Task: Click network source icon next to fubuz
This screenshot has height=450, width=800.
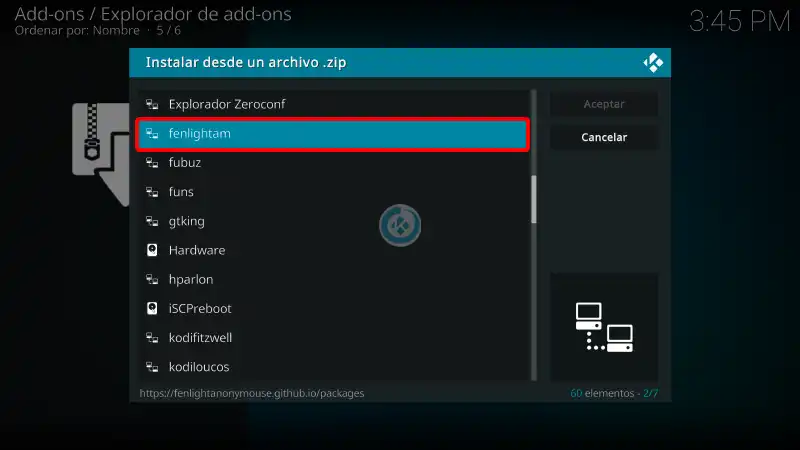Action: [152, 162]
